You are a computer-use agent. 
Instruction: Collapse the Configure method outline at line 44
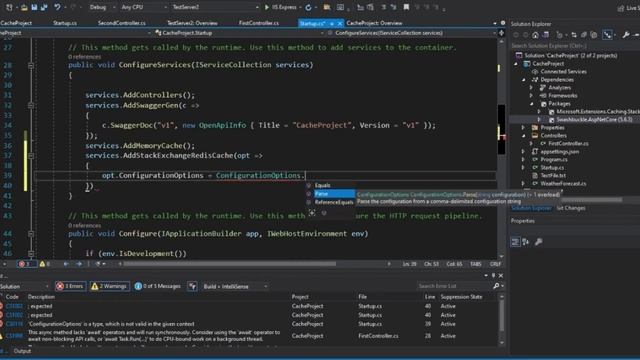point(31,234)
